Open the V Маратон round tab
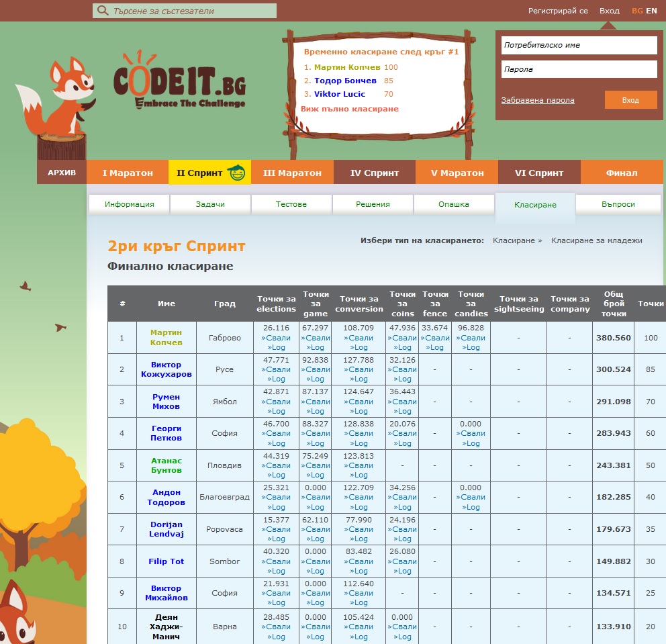 tap(457, 173)
